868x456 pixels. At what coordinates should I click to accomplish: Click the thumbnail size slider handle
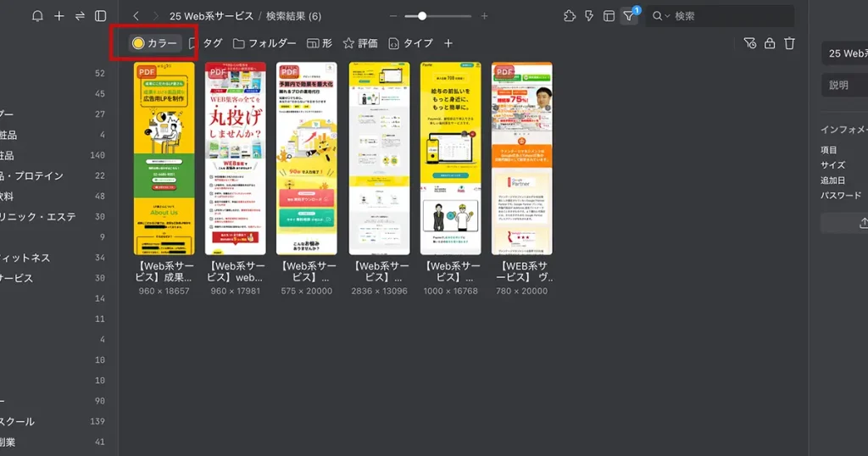pos(422,16)
